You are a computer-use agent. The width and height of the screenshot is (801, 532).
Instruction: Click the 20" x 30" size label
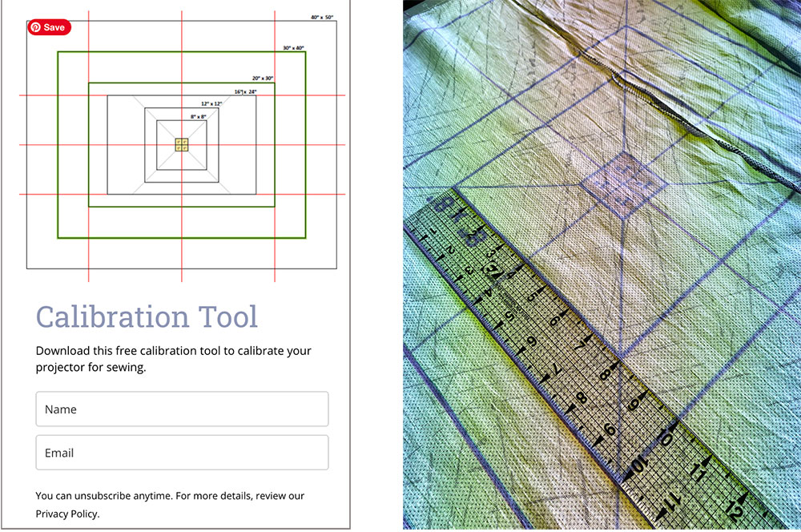tap(263, 79)
